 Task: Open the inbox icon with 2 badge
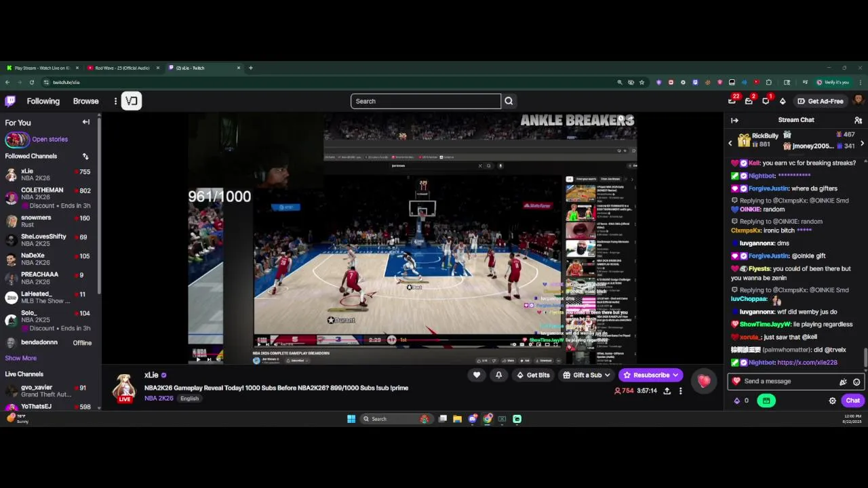[749, 101]
